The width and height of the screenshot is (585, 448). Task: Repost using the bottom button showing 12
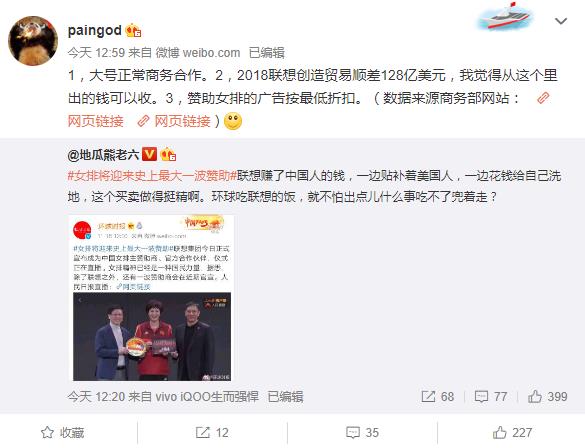pyautogui.click(x=212, y=433)
